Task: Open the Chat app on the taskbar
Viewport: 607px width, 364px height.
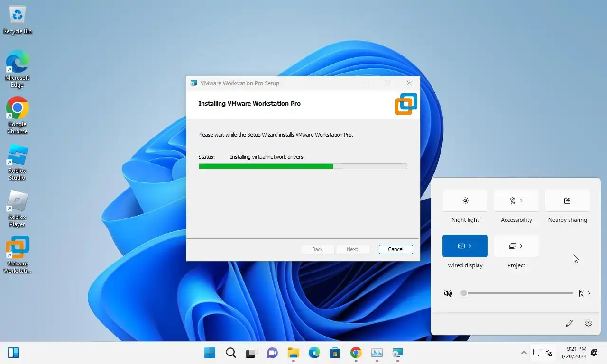Action: click(272, 353)
